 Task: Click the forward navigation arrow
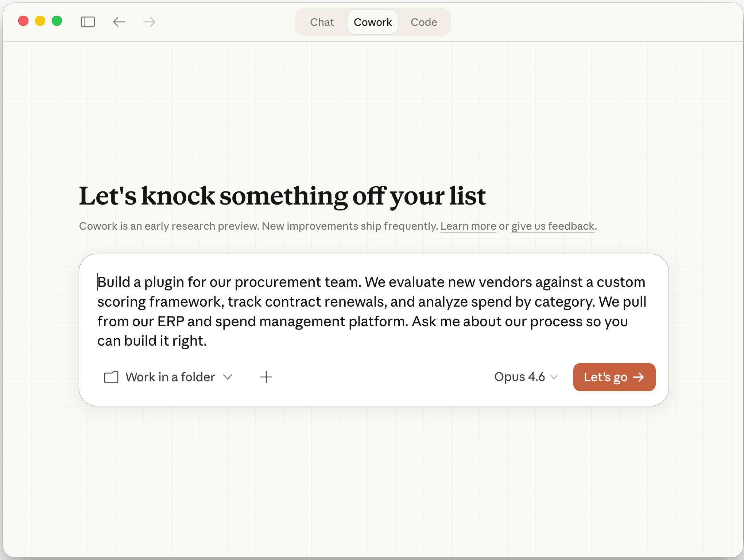(148, 22)
